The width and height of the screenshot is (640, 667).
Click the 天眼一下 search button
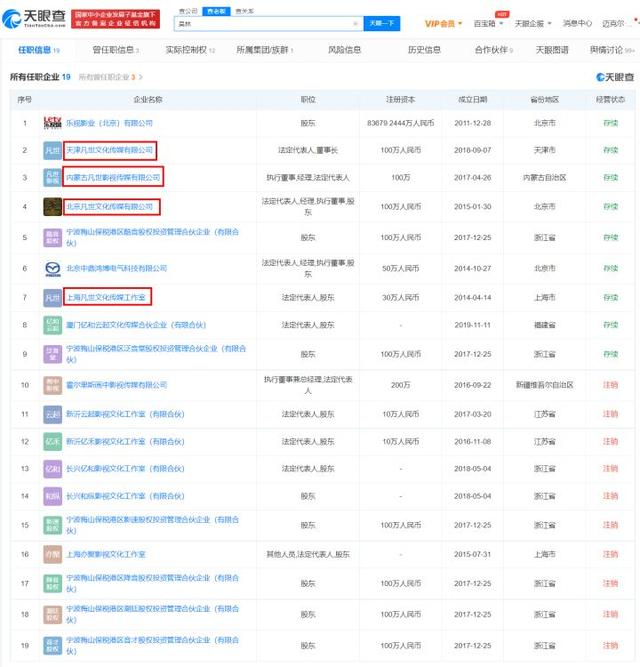pos(382,23)
